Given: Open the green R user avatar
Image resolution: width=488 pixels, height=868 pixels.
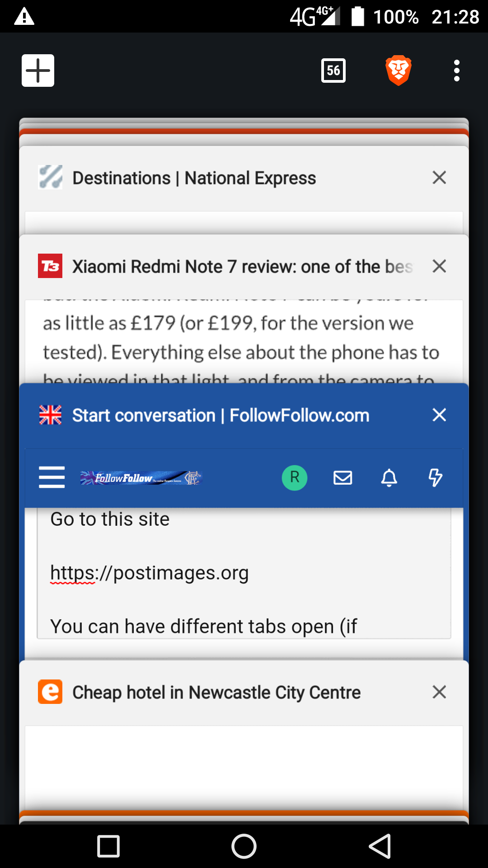Looking at the screenshot, I should [x=295, y=477].
